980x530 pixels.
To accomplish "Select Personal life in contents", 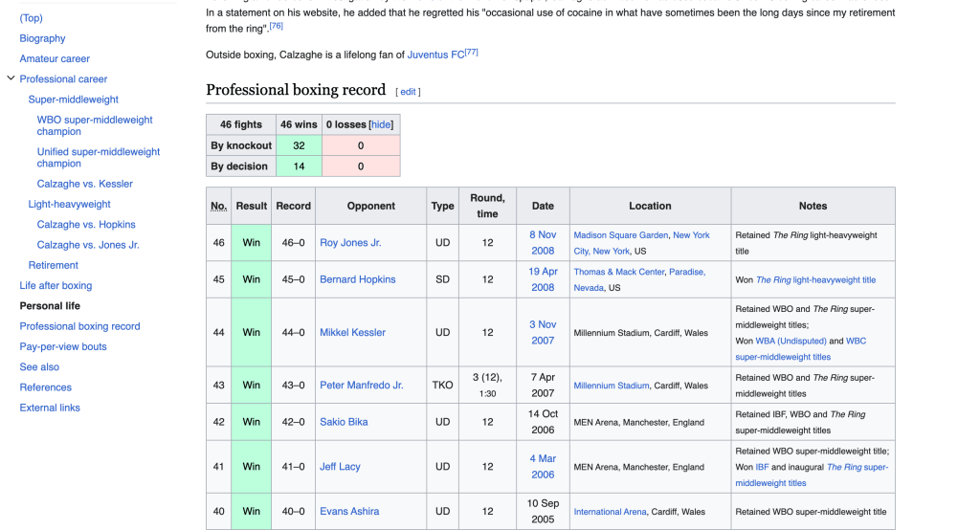I will pyautogui.click(x=50, y=305).
